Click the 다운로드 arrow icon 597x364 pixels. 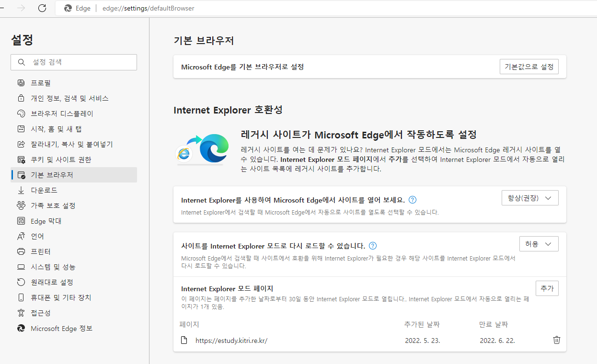(21, 190)
